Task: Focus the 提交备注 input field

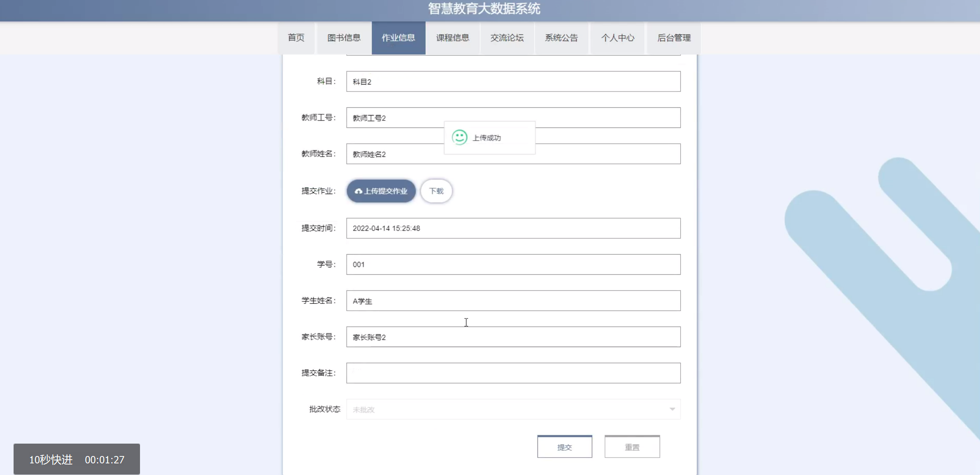Action: [513, 373]
